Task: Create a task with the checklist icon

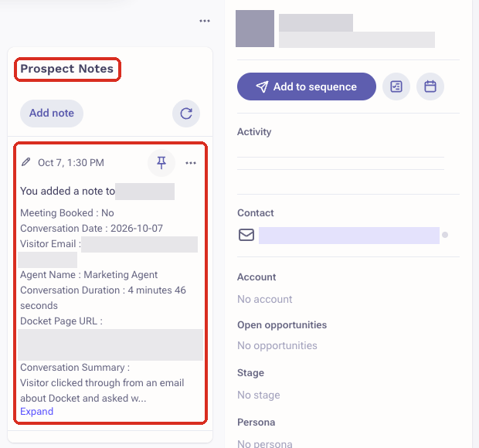Action: pos(396,87)
